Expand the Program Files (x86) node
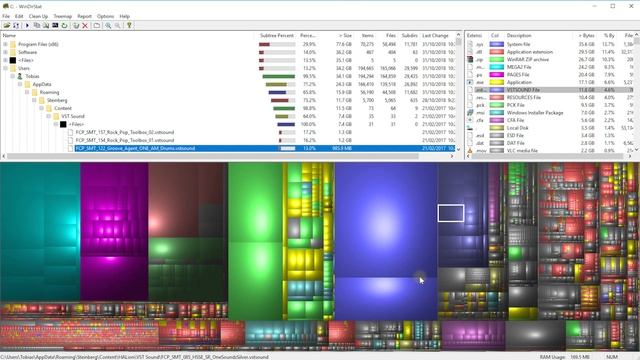640x360 pixels. tap(5, 44)
